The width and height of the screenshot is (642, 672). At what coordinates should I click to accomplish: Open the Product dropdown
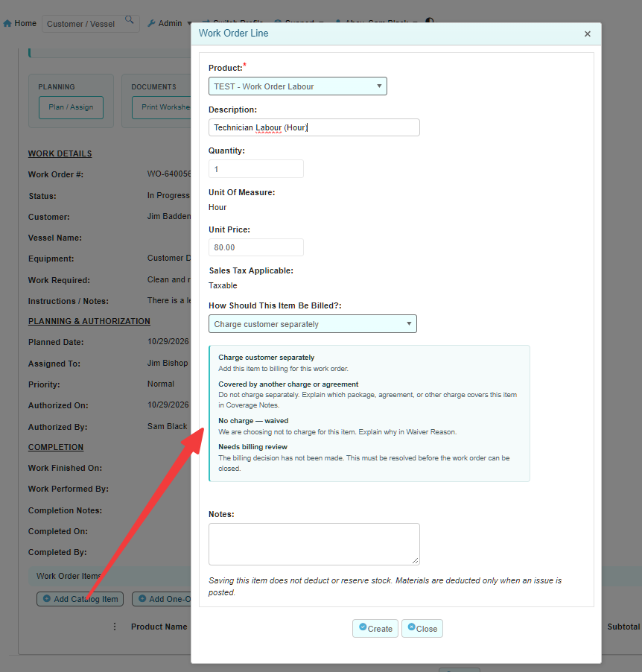(x=297, y=86)
